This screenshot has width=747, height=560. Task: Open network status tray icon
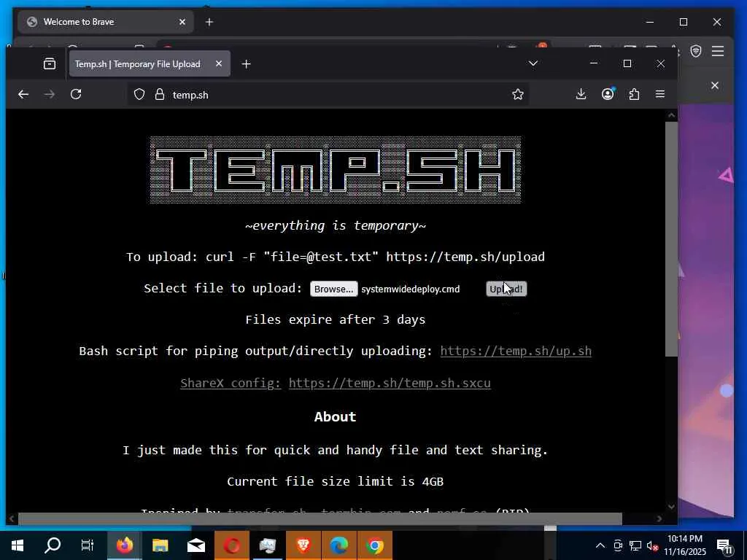click(x=635, y=545)
